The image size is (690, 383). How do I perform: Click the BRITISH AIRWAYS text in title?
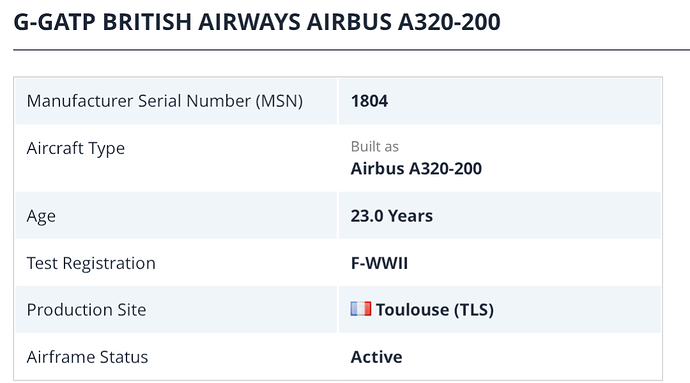point(202,22)
